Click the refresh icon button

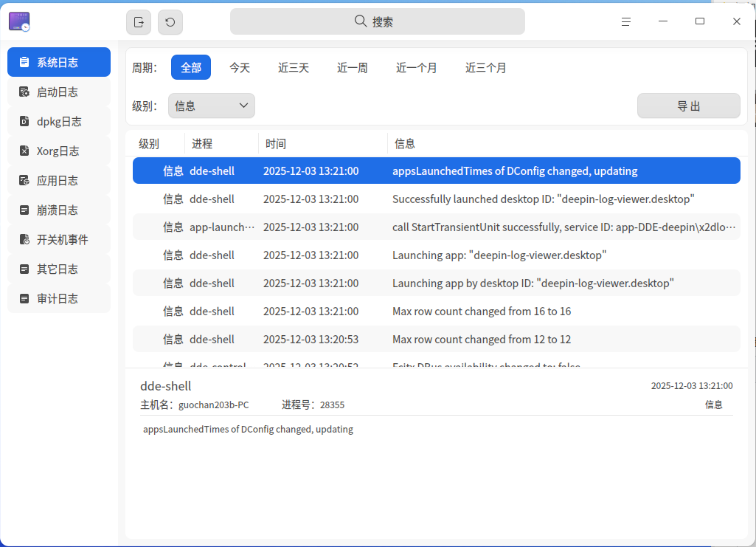(170, 22)
